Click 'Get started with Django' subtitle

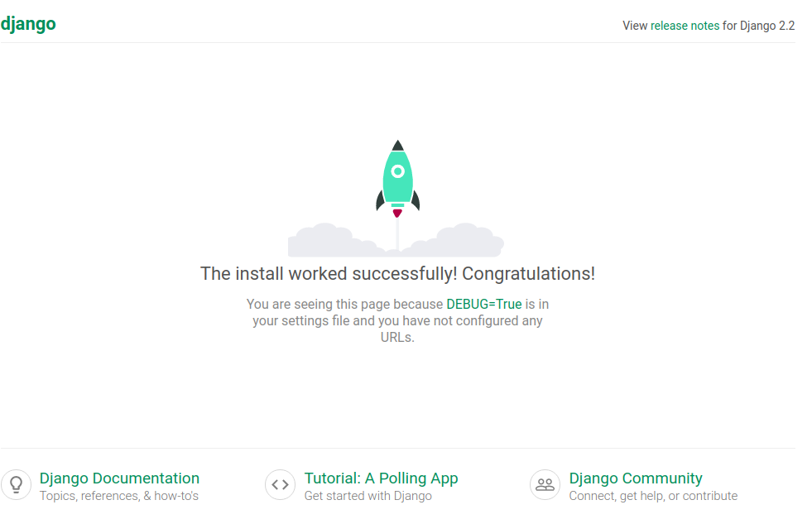[368, 496]
